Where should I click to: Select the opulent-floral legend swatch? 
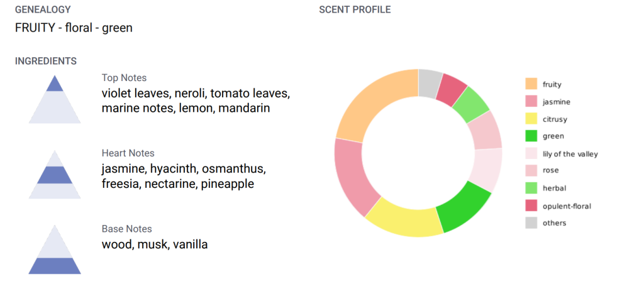click(531, 205)
